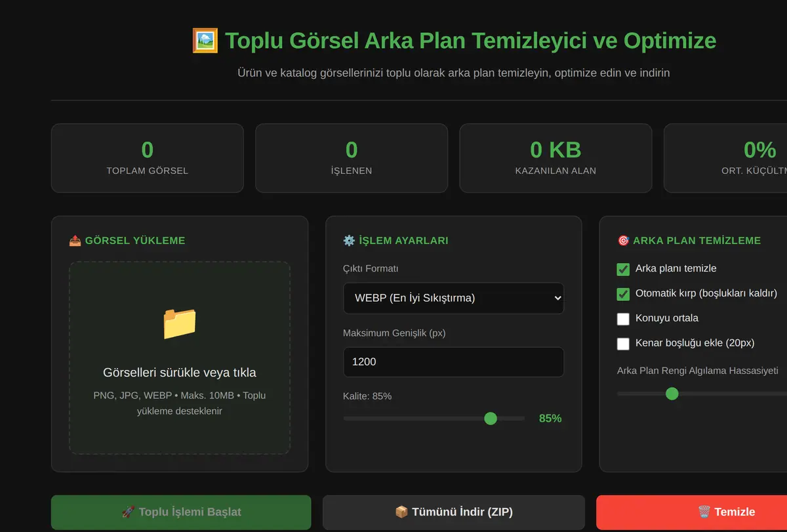Click the 'Çıktı Formatı' label

point(371,269)
